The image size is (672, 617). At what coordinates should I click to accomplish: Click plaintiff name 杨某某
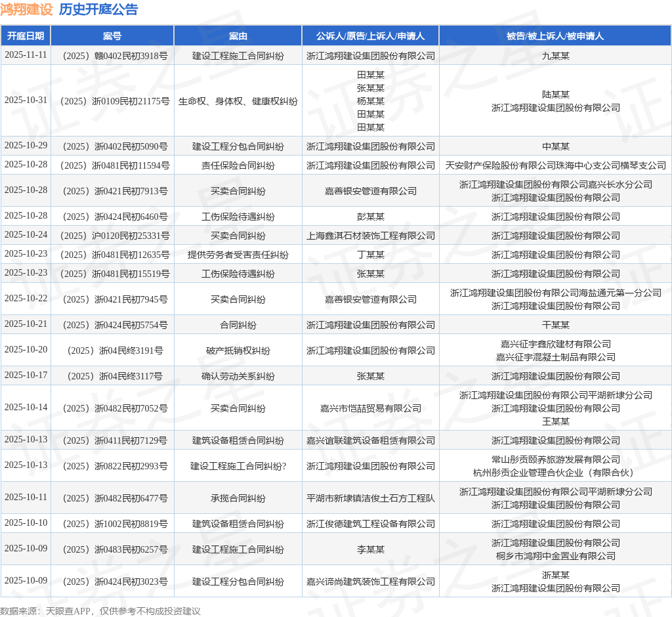tap(371, 101)
